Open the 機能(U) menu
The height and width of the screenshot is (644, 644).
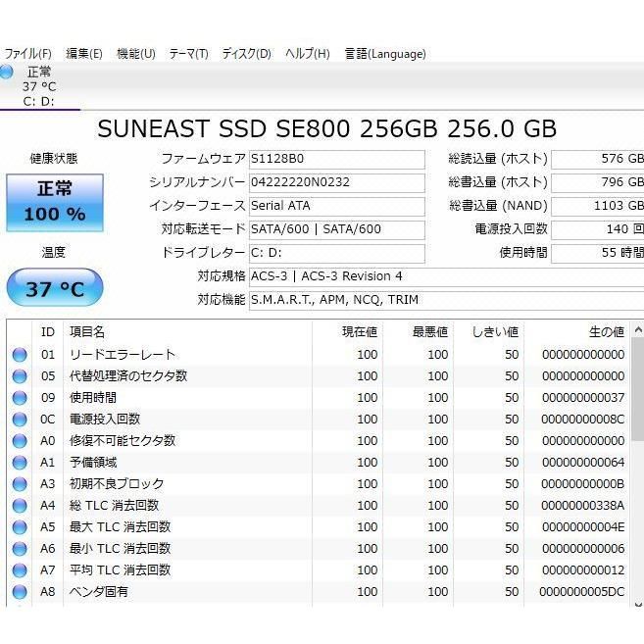[136, 54]
